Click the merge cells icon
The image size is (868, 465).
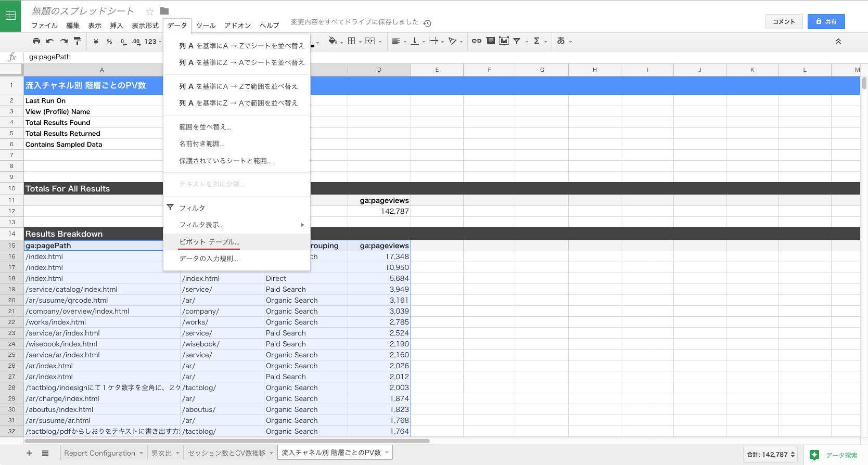coord(370,41)
